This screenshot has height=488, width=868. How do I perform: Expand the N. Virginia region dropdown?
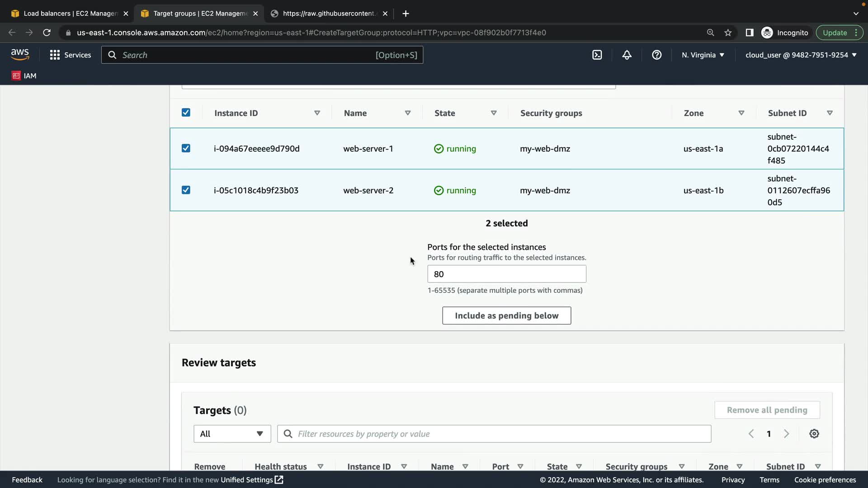point(703,55)
